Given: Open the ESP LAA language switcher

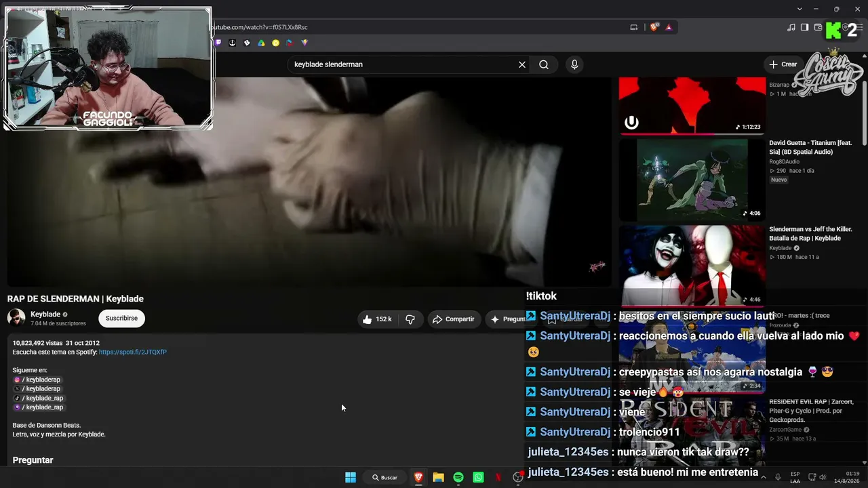Looking at the screenshot, I should click(795, 477).
